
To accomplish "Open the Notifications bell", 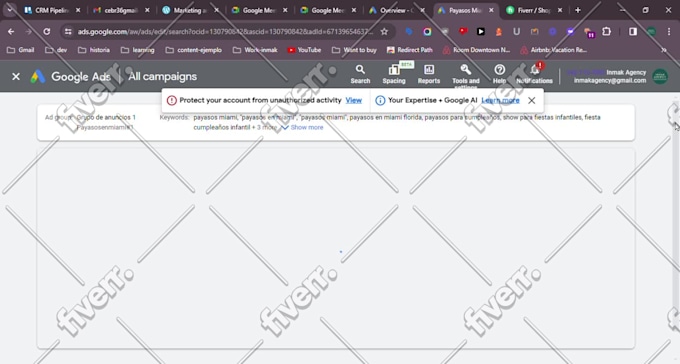I will 535,74.
